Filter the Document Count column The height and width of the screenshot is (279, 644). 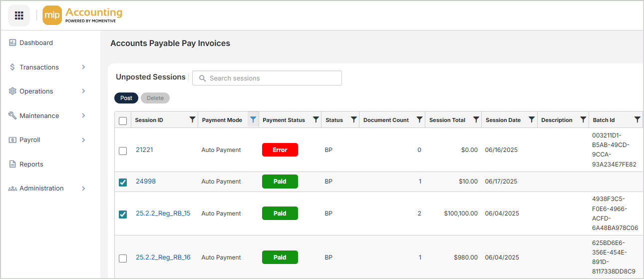point(419,120)
